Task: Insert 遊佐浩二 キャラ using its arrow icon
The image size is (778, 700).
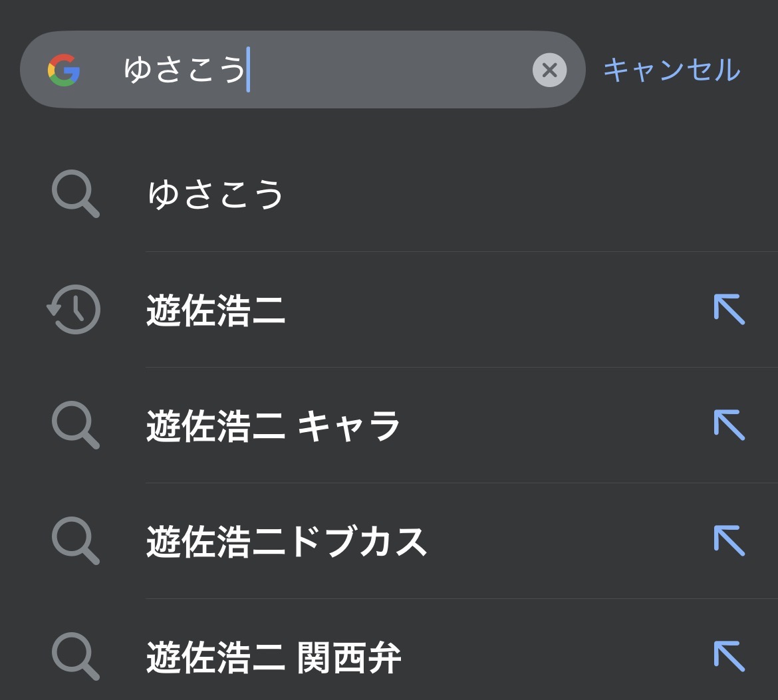Action: [729, 425]
